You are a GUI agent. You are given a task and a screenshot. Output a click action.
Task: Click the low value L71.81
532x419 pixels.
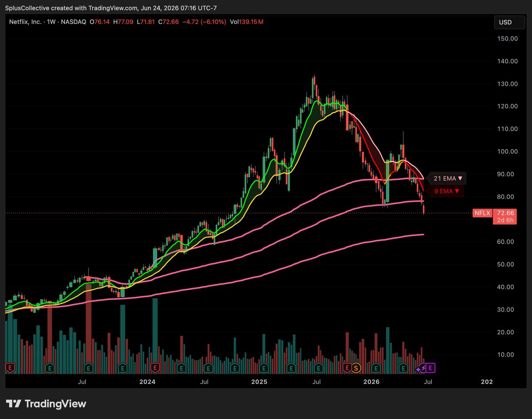[146, 22]
